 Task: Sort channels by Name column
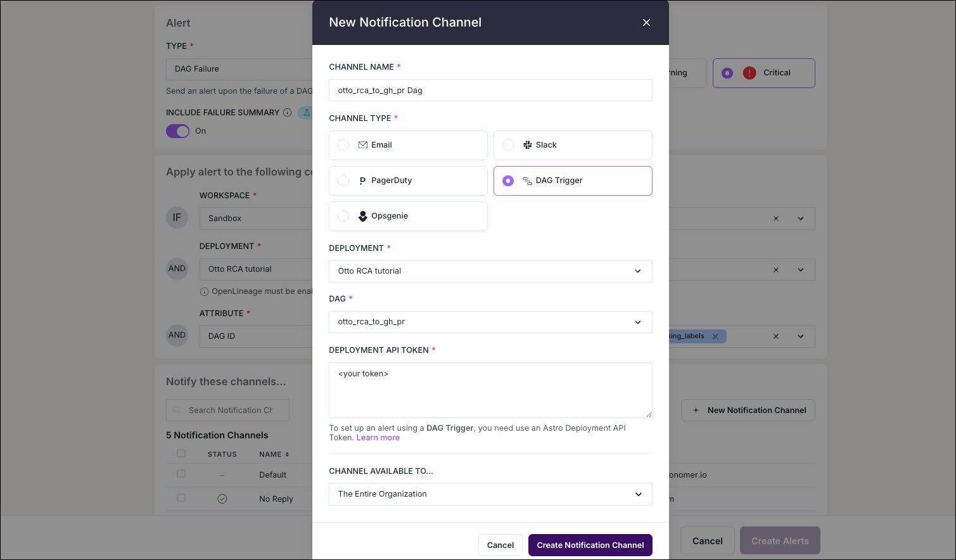coord(274,454)
